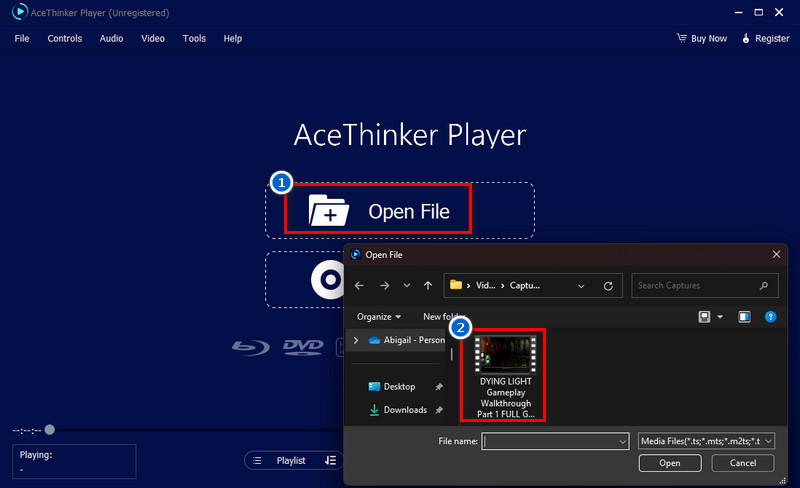800x488 pixels.
Task: Expand the File name dropdown arrow
Action: [622, 442]
